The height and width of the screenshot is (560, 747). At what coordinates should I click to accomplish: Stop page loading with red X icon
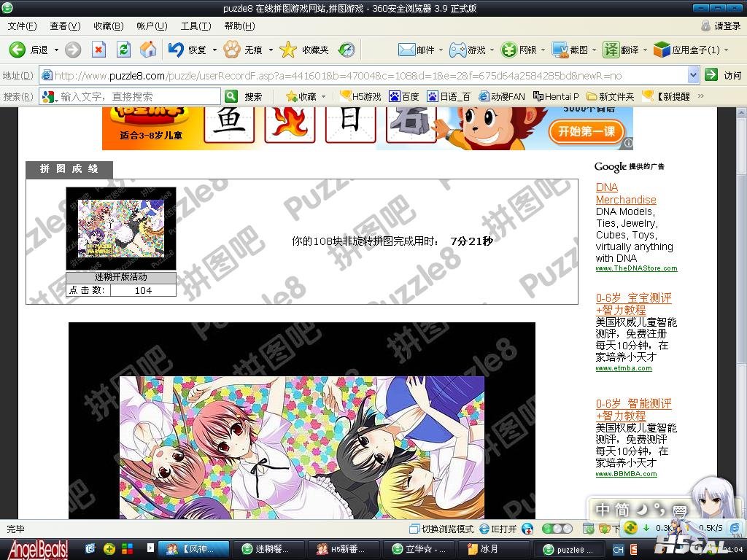(98, 50)
